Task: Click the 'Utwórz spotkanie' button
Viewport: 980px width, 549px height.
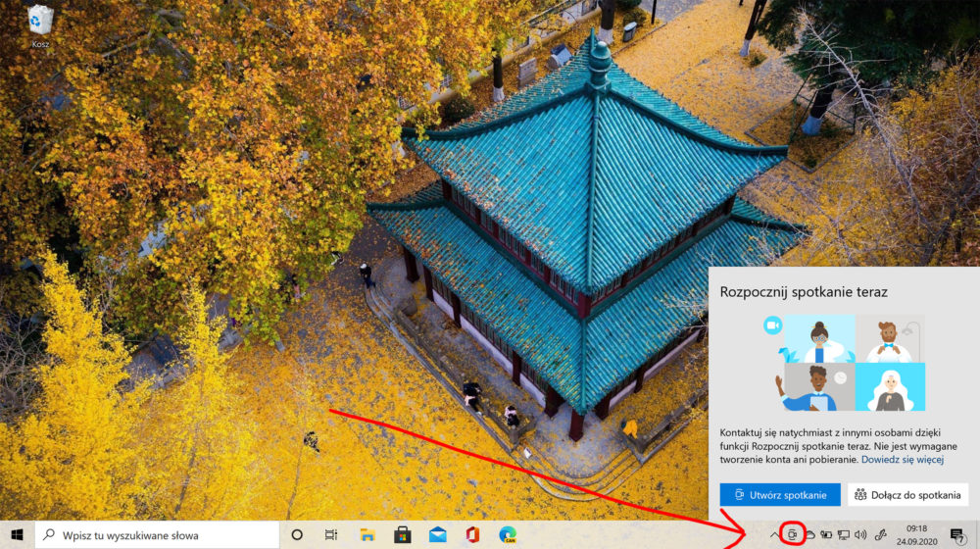Action: click(780, 495)
